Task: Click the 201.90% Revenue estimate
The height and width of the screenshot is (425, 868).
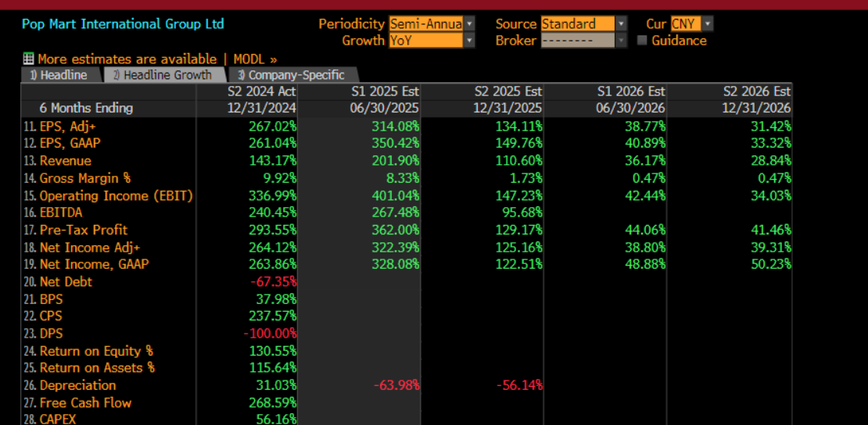Action: point(395,160)
